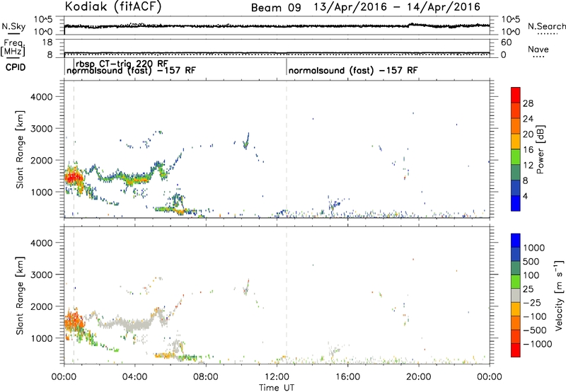Image resolution: width=566 pixels, height=392 pixels.
Task: Click the 'Beam 09' label
Action: (276, 8)
